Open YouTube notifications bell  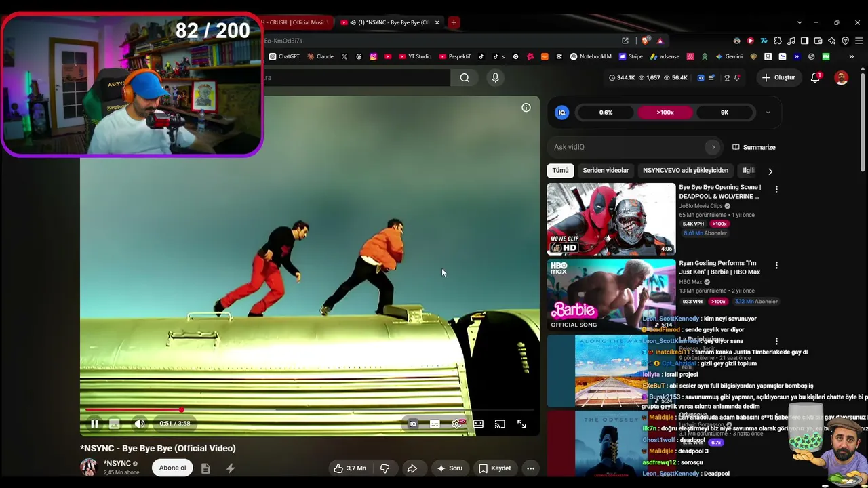tap(816, 77)
